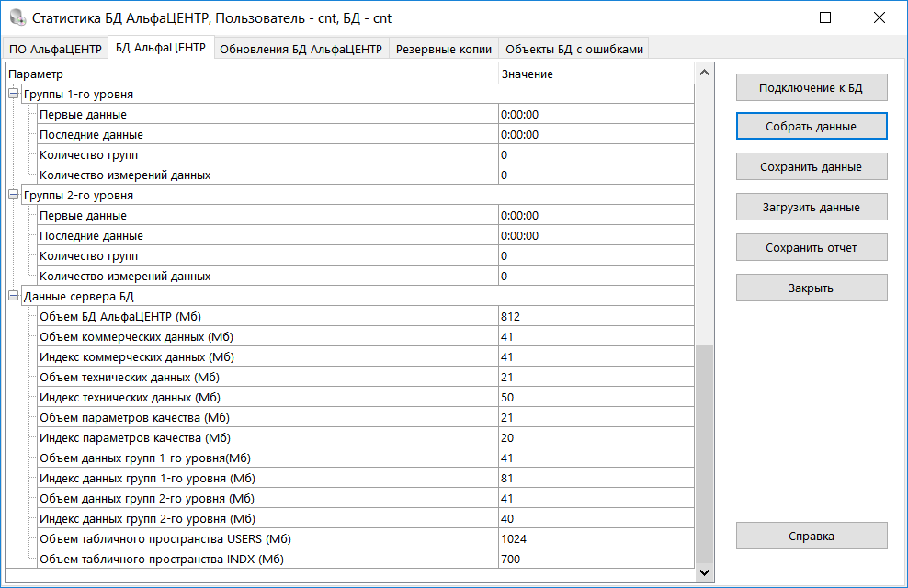
Task: Click the vertical scrollbar thumb
Action: (704, 454)
